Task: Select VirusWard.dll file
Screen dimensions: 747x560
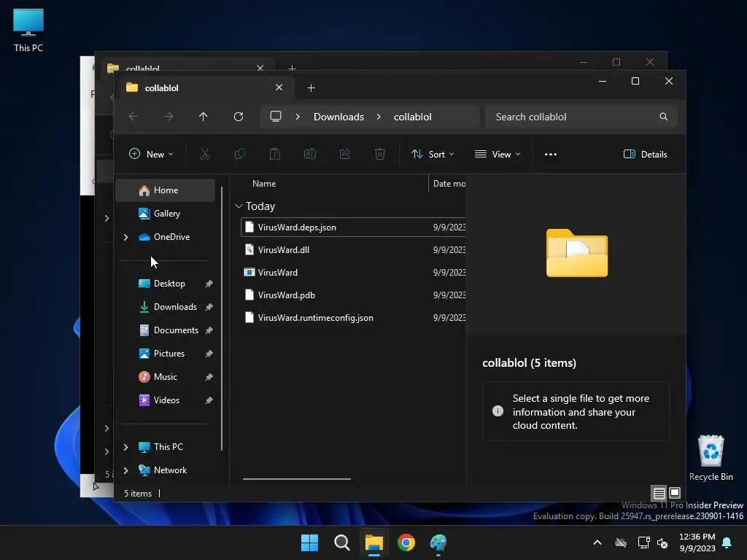Action: (x=353, y=249)
